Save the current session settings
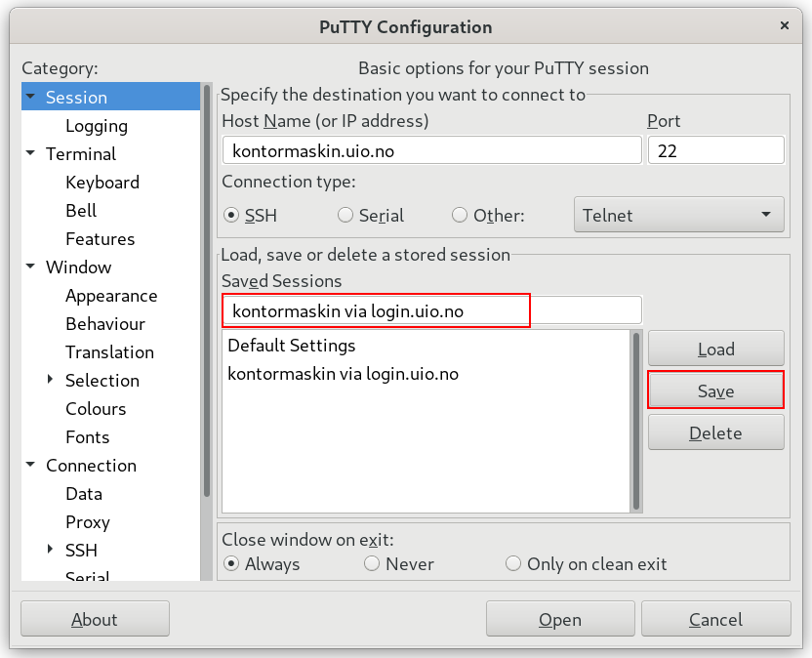The width and height of the screenshot is (812, 658). click(715, 391)
